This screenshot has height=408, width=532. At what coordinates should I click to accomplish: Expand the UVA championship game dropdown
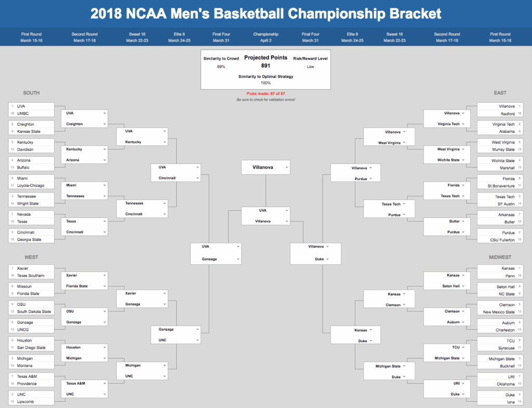coord(265,210)
